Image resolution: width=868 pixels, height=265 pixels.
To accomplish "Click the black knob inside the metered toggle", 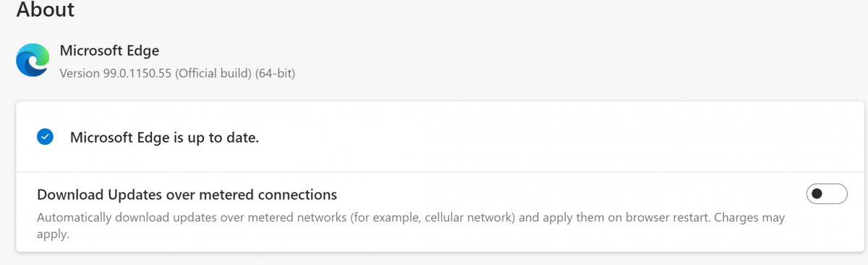I will tap(817, 194).
